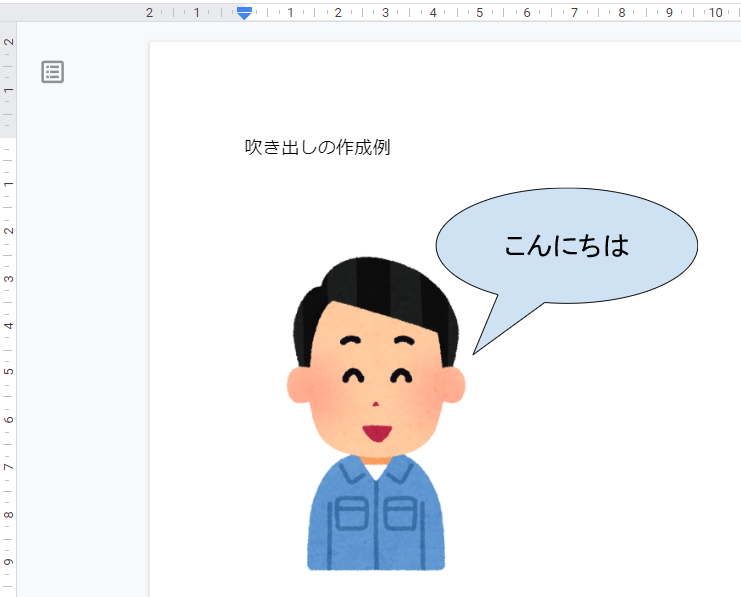The width and height of the screenshot is (741, 597).
Task: Click the vertical ruler at mark 4
Action: (8, 326)
